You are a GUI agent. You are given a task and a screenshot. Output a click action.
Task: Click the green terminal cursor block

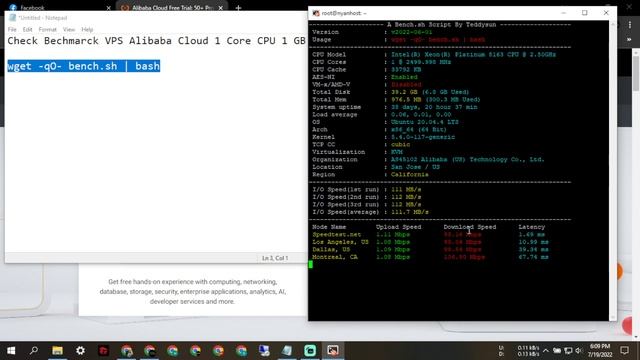311,264
